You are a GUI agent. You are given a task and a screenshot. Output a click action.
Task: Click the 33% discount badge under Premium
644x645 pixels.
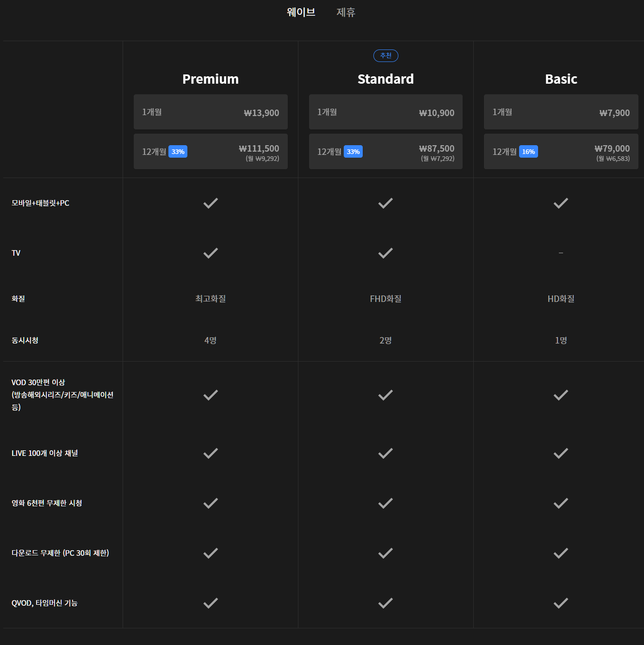(178, 152)
